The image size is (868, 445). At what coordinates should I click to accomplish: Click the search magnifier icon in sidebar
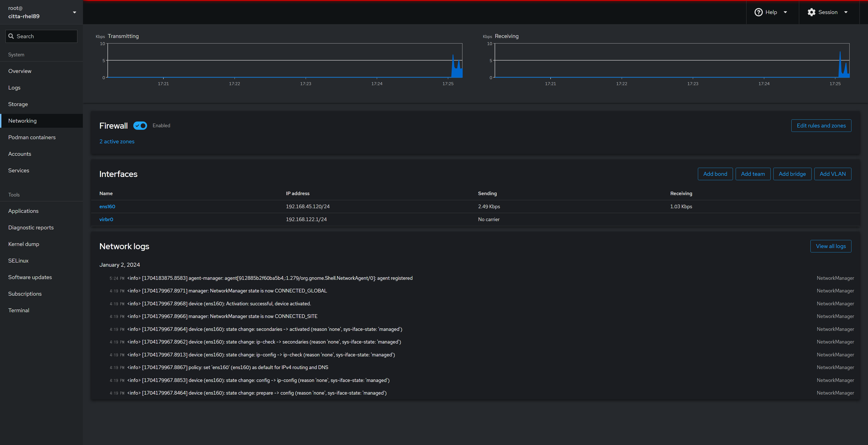click(11, 36)
